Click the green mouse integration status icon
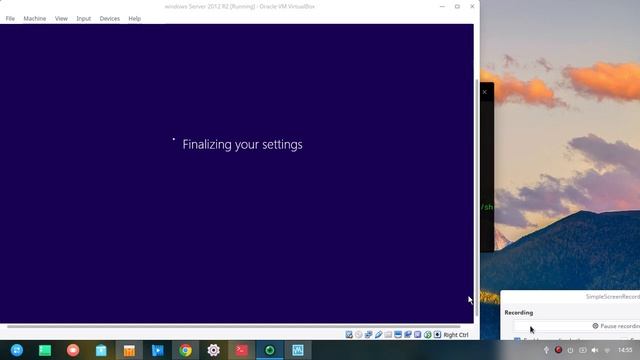Viewport: 640px width, 360px height. coord(427,335)
